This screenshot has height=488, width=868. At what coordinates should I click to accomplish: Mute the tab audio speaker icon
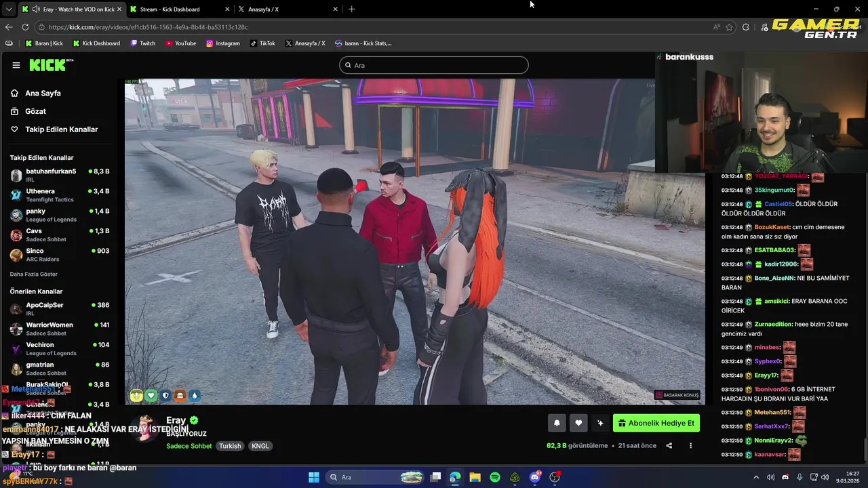click(x=37, y=9)
